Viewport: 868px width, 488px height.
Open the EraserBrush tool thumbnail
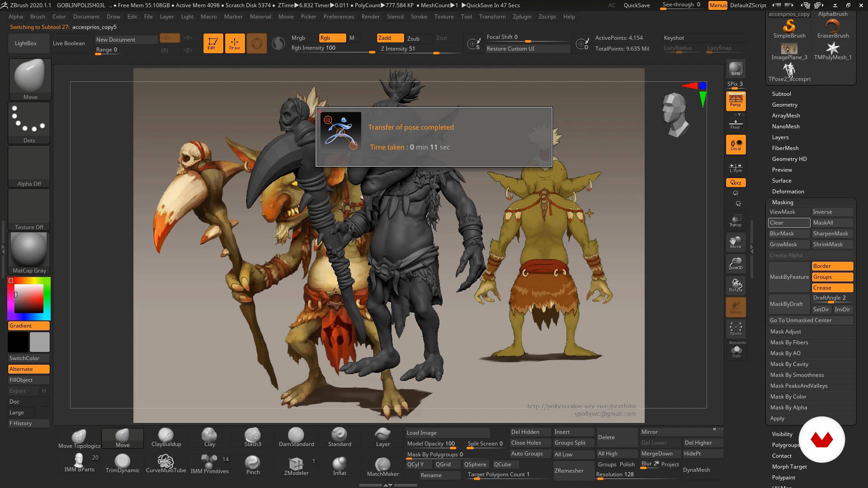click(833, 28)
